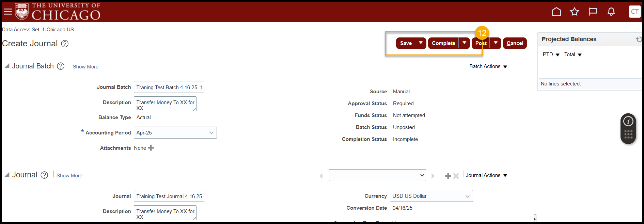Viewport: 644px width, 224px height.
Task: Refresh the Projected Balances panel
Action: (639, 39)
